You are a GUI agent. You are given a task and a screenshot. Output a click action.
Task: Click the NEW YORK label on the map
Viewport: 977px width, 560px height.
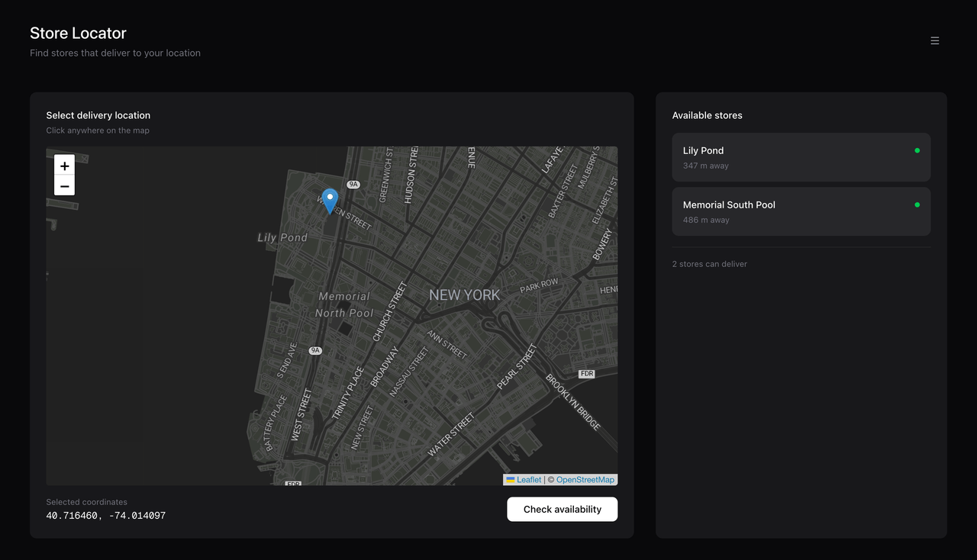(464, 294)
